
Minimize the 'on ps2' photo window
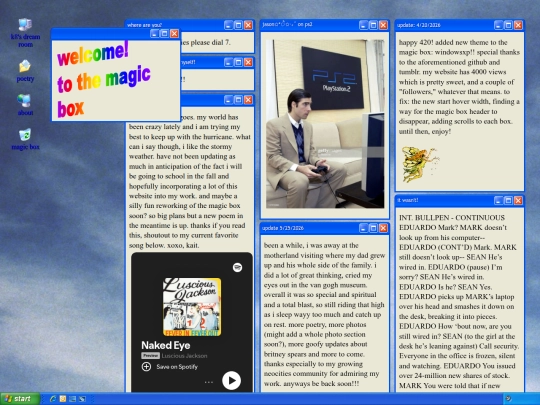363,25
